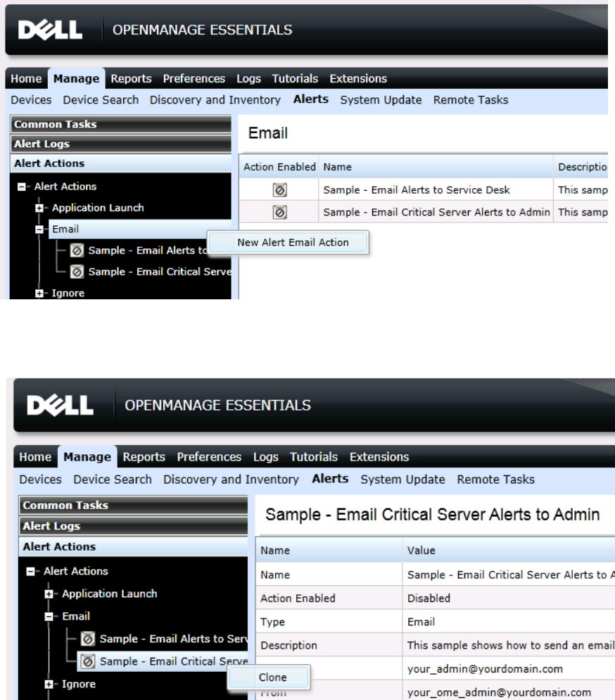Open Extensions tab in lower screenshot
Image resolution: width=615 pixels, height=700 pixels.
pyautogui.click(x=379, y=457)
